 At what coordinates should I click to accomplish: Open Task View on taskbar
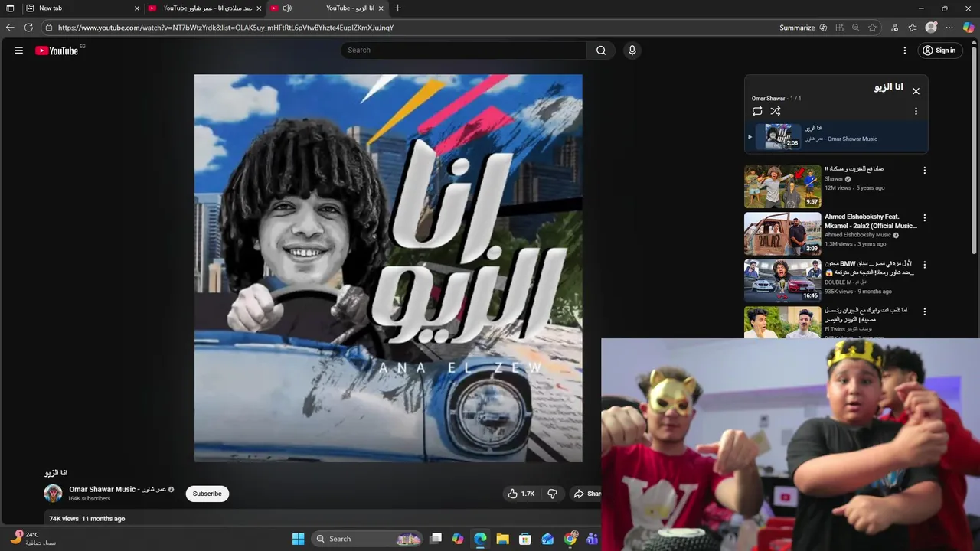coord(436,539)
